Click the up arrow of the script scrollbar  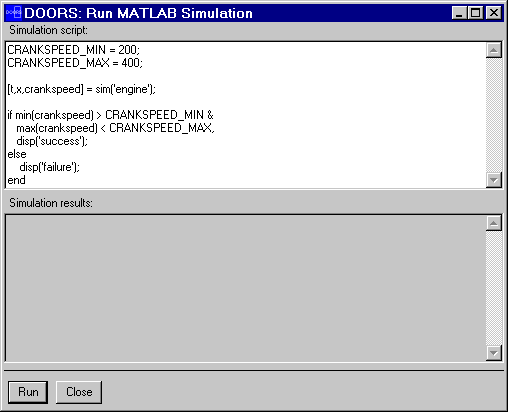pyautogui.click(x=494, y=50)
